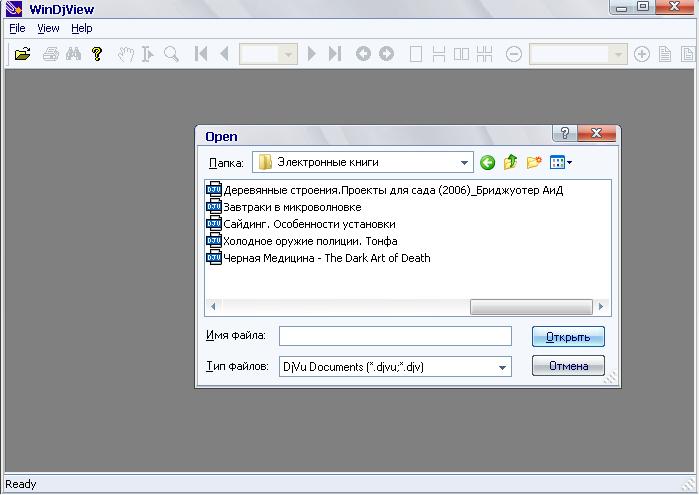Click the yellow Help question mark icon
This screenshot has height=495, width=699.
tap(97, 54)
